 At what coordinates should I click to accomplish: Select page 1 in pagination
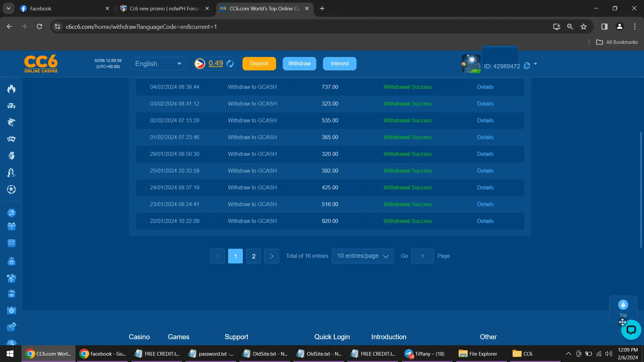pyautogui.click(x=235, y=256)
